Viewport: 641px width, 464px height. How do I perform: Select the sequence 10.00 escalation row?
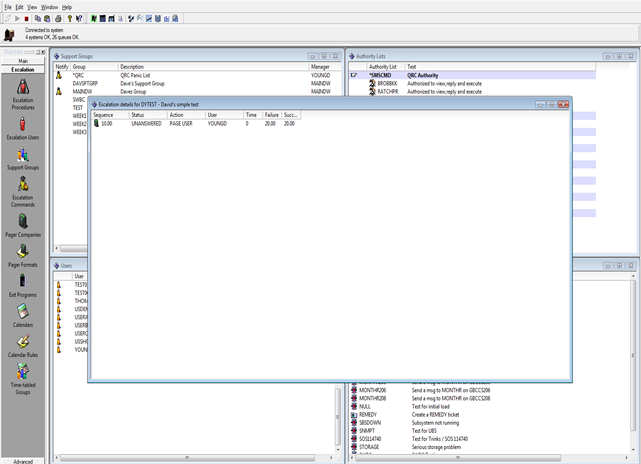click(106, 123)
